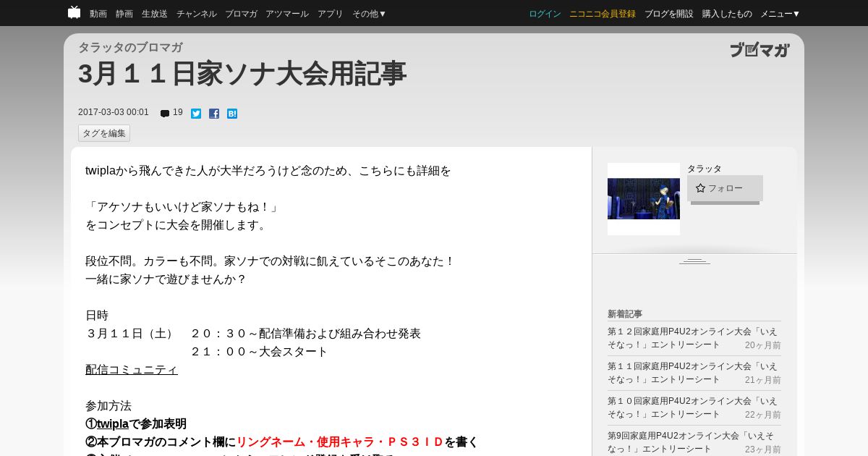Image resolution: width=868 pixels, height=456 pixels.
Task: Open the アプリ menu item
Action: 331,14
